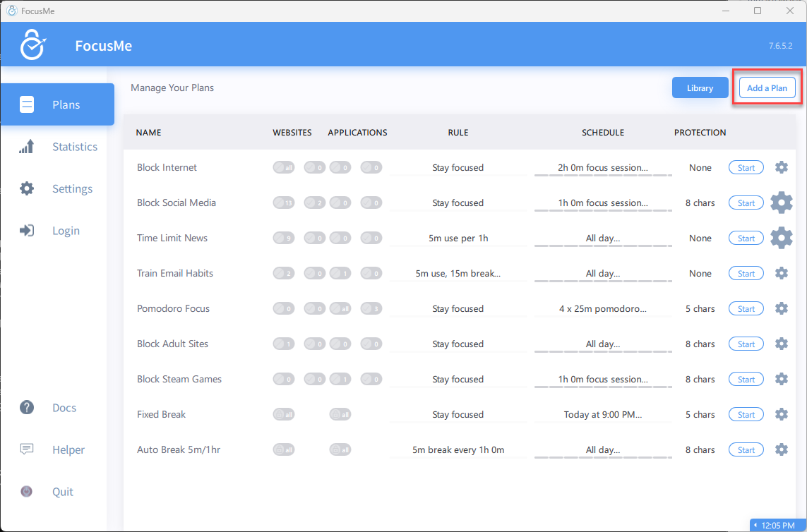
Task: Open the Statistics section
Action: point(58,147)
